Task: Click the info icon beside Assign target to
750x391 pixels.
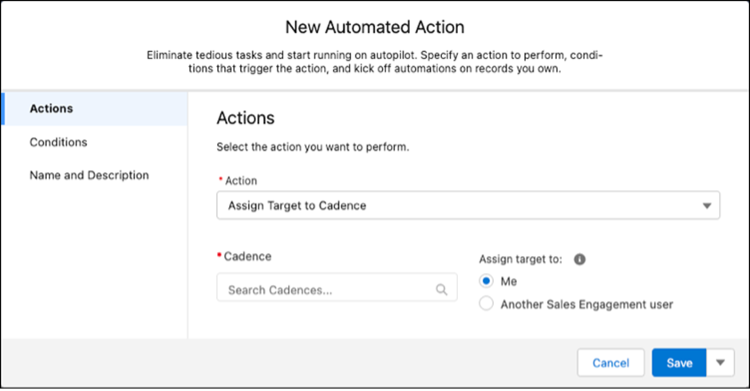Action: [579, 259]
